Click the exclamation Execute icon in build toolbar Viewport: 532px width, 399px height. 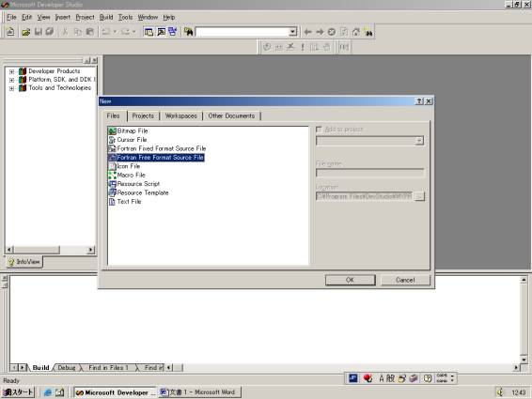click(303, 47)
